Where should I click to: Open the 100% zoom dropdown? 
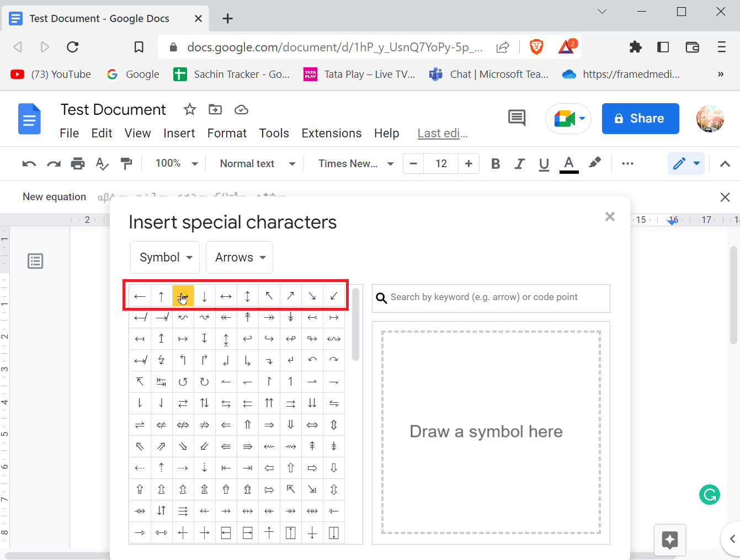[x=177, y=163]
